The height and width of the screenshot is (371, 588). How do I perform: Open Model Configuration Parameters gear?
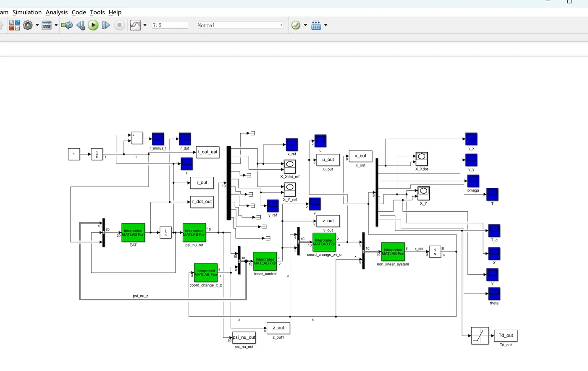pyautogui.click(x=28, y=25)
